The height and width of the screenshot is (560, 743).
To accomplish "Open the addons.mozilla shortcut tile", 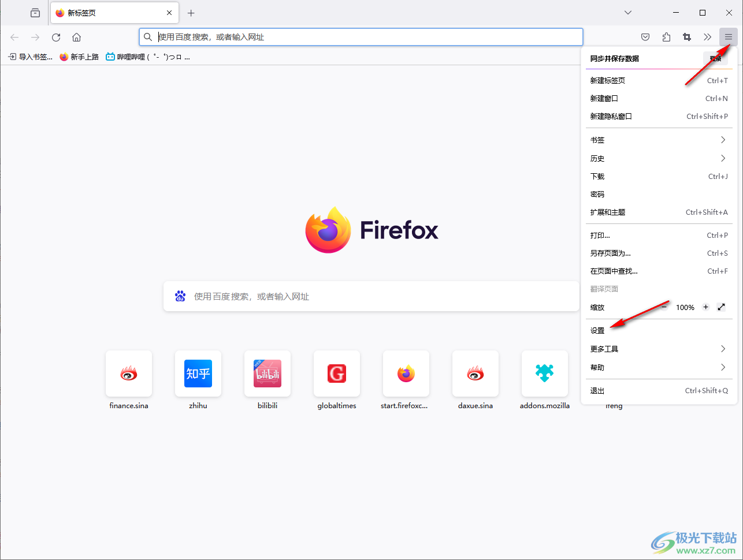I will [x=545, y=374].
